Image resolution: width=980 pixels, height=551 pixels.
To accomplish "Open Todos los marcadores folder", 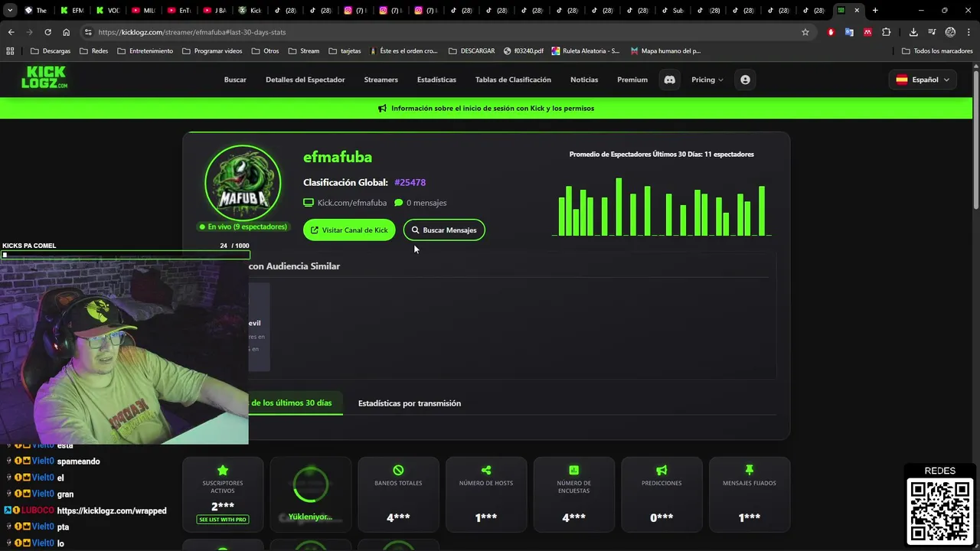I will pos(938,51).
